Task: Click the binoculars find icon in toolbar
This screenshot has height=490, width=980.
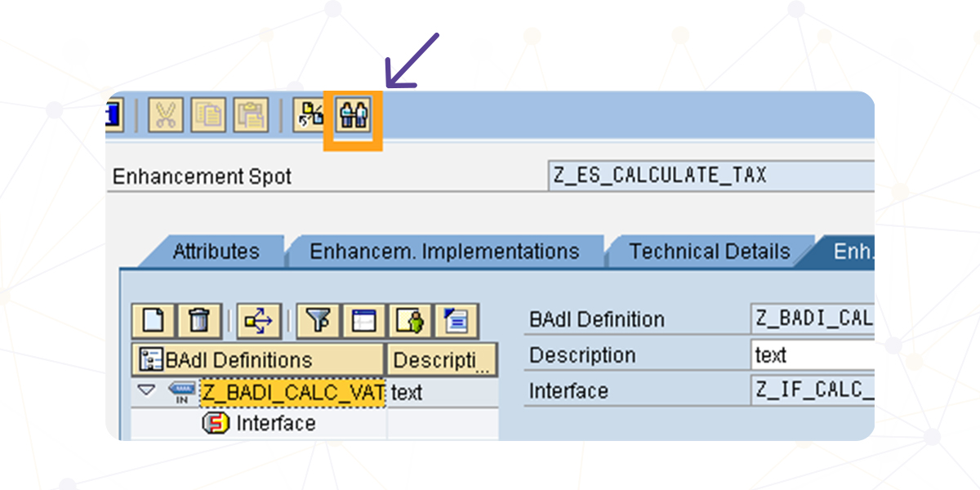Action: [x=354, y=116]
